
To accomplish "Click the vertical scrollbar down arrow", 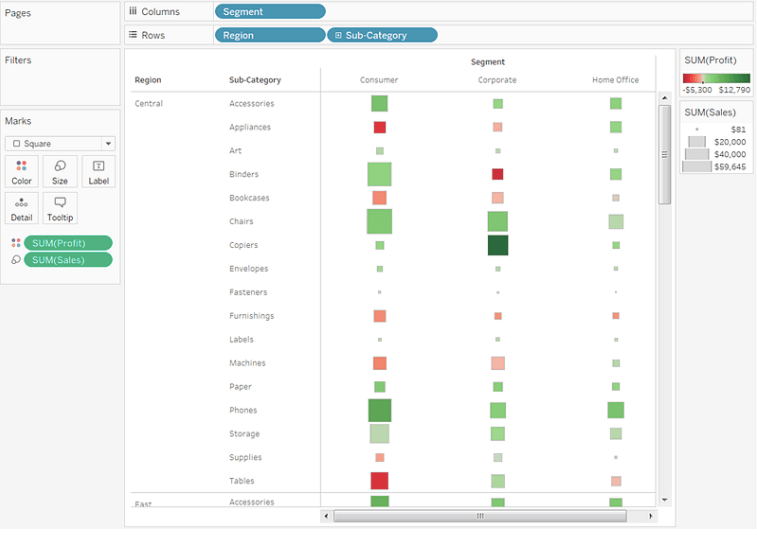I will click(x=664, y=498).
